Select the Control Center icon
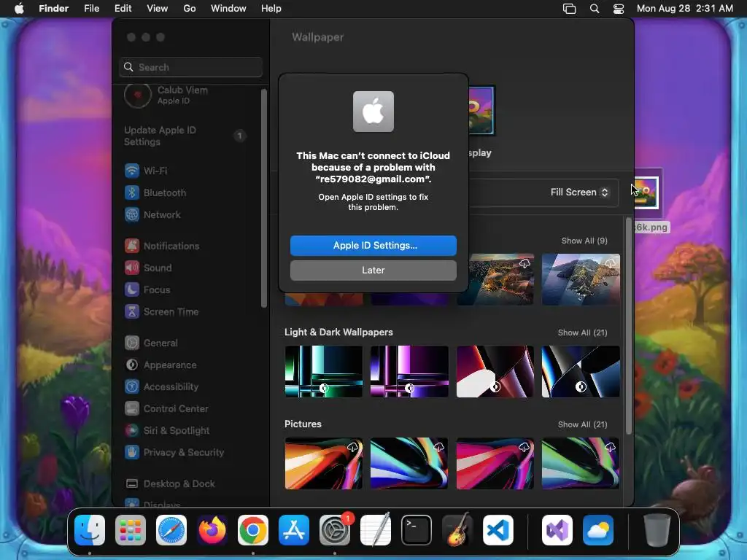 pos(132,408)
